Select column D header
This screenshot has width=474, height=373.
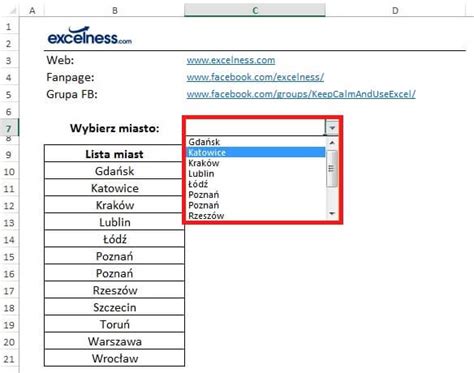pyautogui.click(x=395, y=10)
